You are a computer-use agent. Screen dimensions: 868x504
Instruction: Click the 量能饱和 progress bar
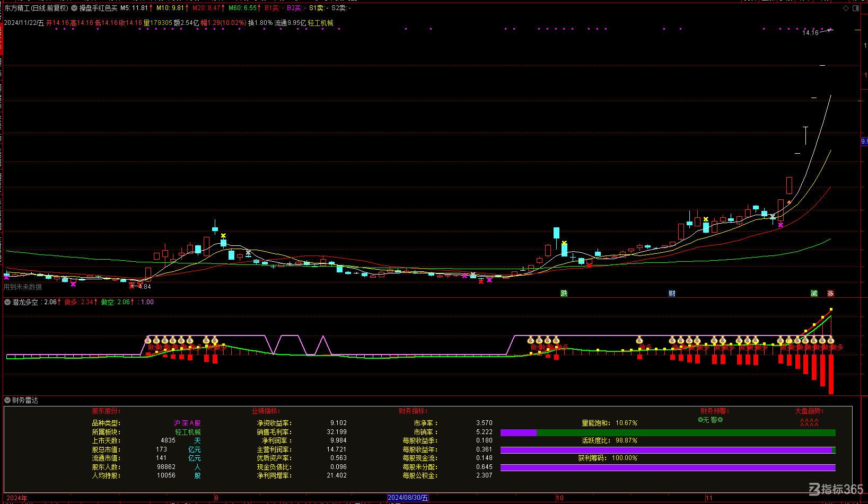668,433
